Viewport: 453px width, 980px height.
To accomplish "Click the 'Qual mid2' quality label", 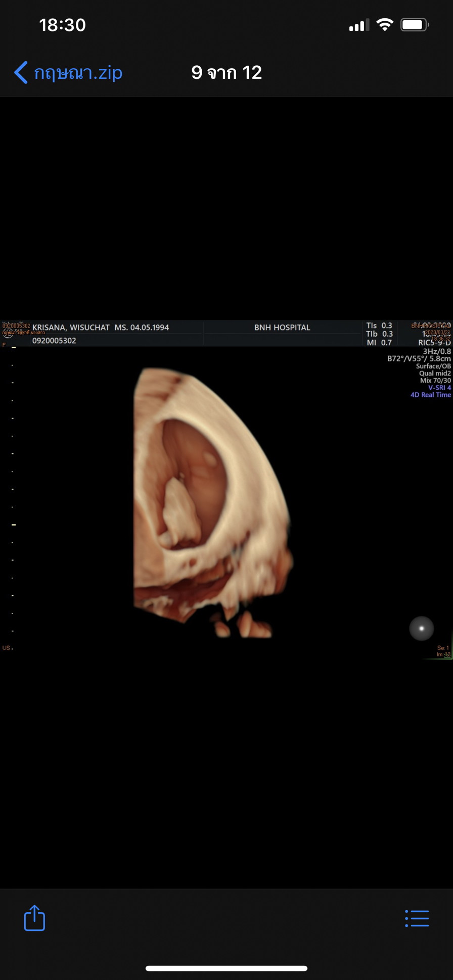I will (x=434, y=374).
